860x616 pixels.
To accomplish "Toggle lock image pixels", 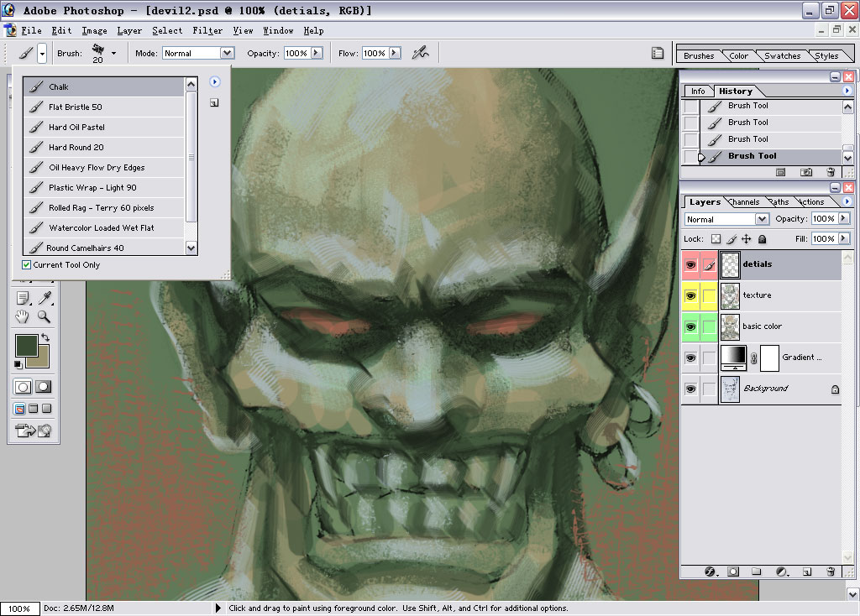I will click(732, 239).
